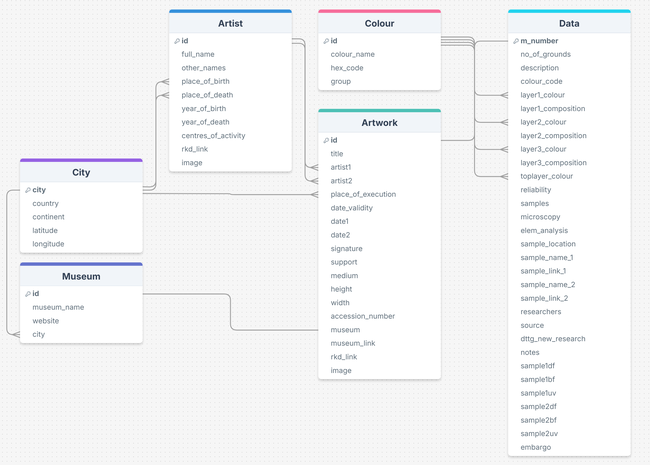Select the longitude field in City
The width and height of the screenshot is (650, 465).
(48, 244)
